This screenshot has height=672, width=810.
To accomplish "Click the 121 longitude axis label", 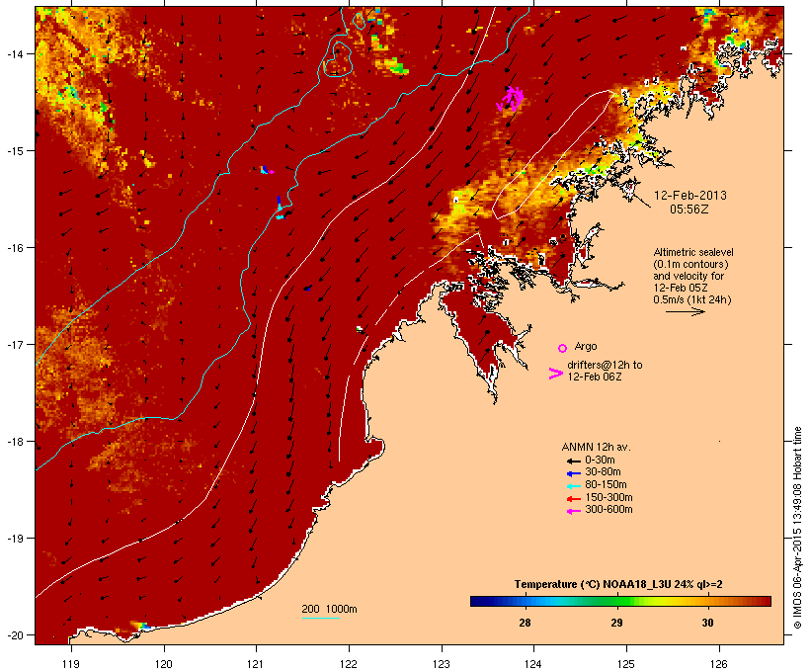I will (x=256, y=664).
